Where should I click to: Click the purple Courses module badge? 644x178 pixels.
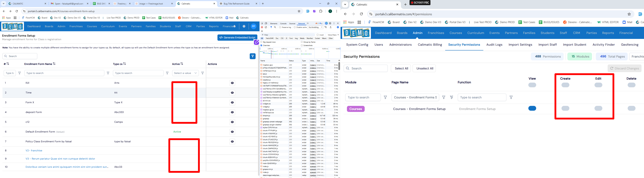pos(355,109)
